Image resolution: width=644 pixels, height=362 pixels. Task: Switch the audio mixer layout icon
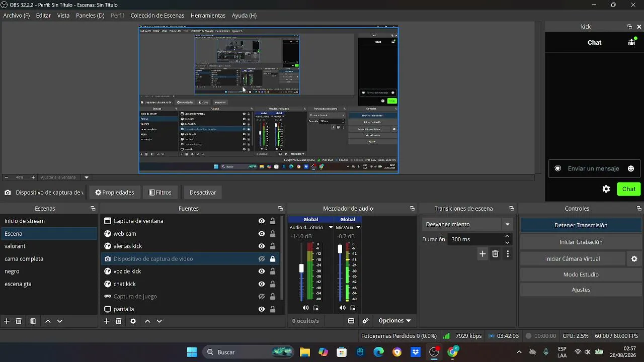click(351, 321)
